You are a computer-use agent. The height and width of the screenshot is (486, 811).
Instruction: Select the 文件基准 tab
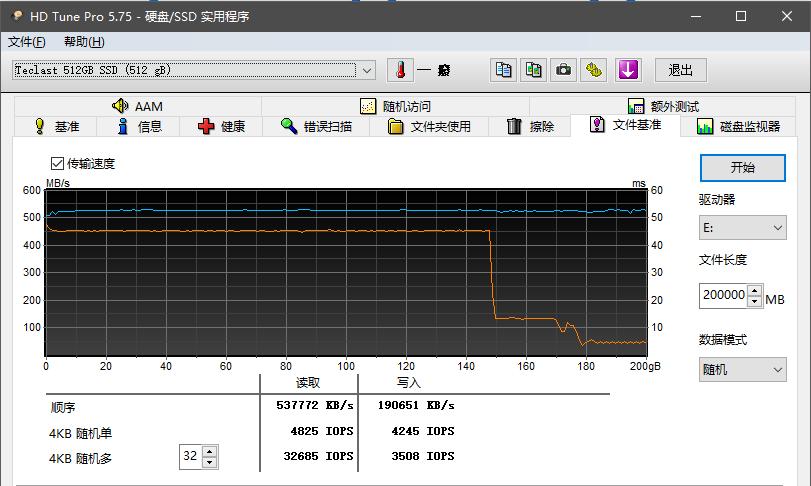(625, 125)
